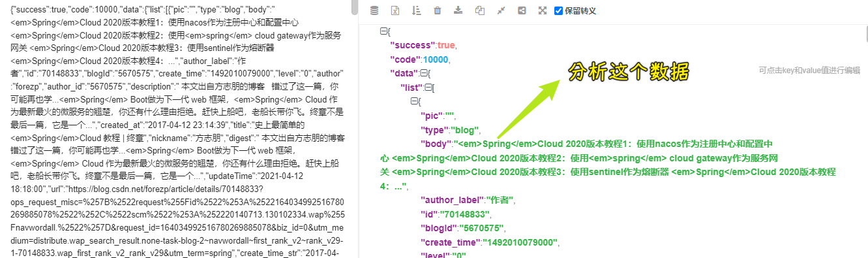The image size is (868, 258).
Task: Sort JSON keys with the sort icon
Action: pyautogui.click(x=416, y=10)
